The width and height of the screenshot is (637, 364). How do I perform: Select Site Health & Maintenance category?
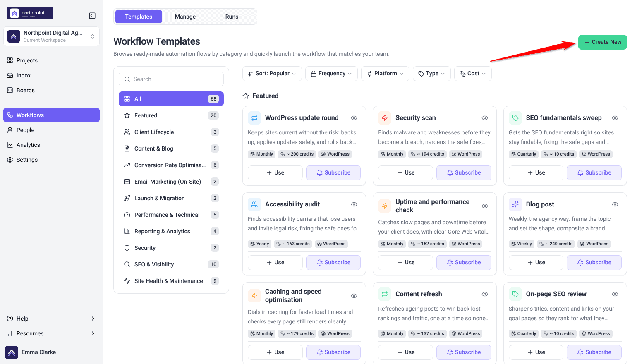(171, 281)
